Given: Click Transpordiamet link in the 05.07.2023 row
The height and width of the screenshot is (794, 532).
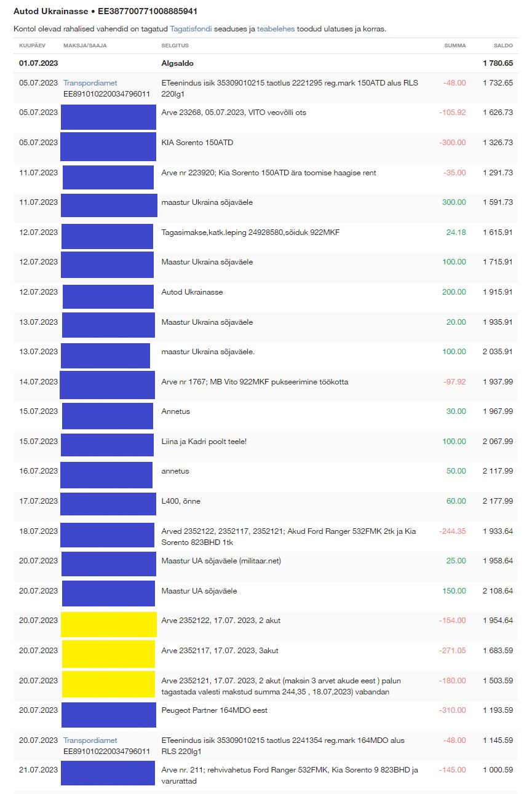Looking at the screenshot, I should tap(90, 83).
